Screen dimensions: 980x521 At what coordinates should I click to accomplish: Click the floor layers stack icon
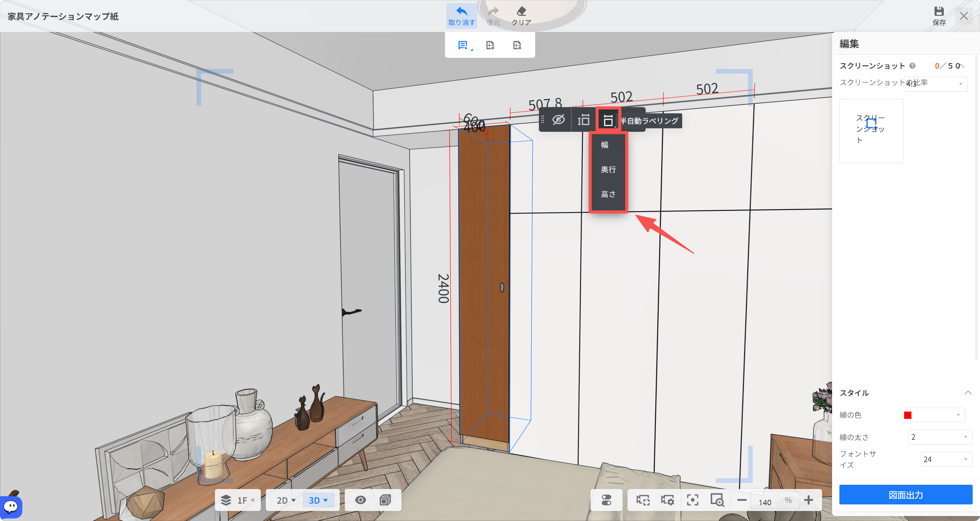[226, 500]
